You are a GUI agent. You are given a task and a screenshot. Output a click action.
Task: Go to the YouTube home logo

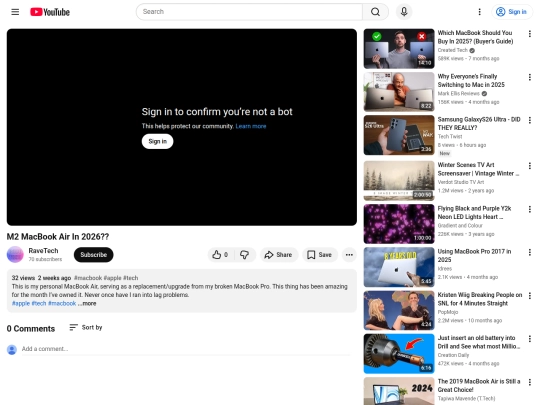(x=50, y=12)
